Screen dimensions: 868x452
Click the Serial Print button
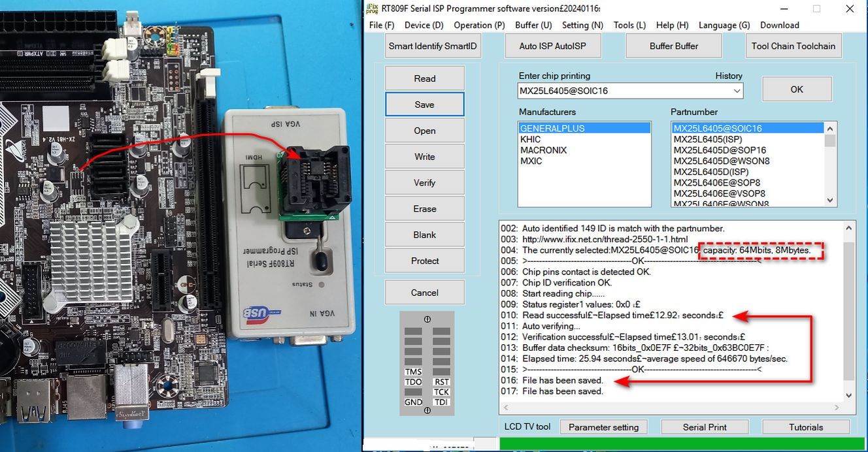[705, 427]
